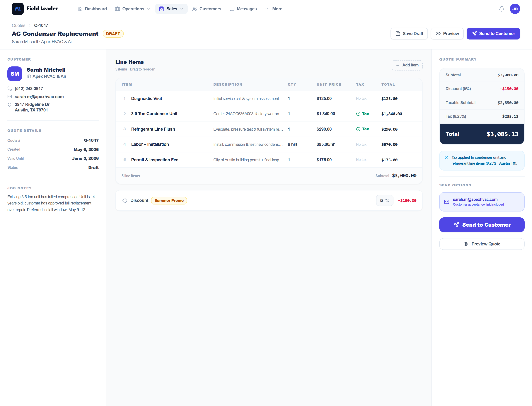
Task: Open the JD user avatar menu
Action: (515, 9)
